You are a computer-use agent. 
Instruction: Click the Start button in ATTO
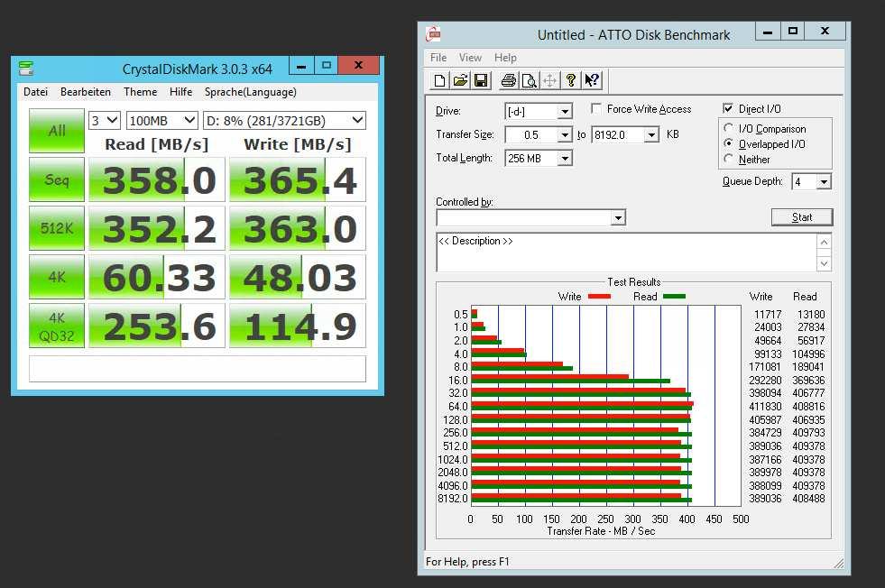(802, 217)
